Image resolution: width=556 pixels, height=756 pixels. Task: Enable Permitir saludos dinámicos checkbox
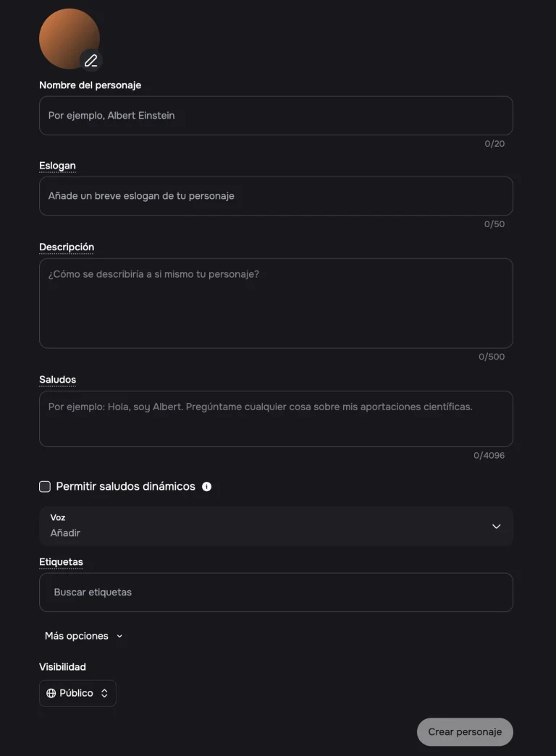click(x=45, y=486)
